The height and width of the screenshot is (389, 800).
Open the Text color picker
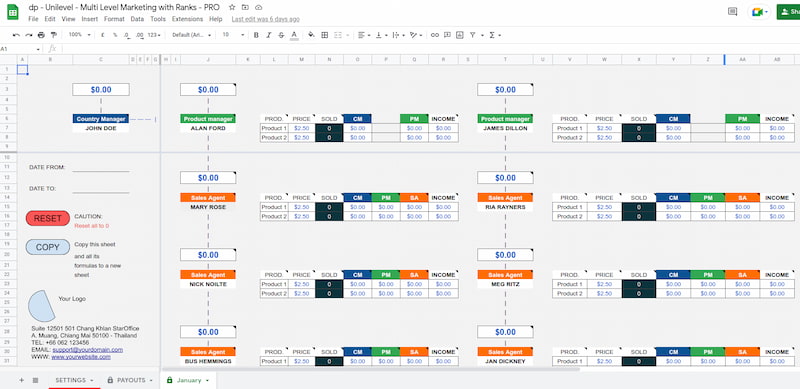[x=294, y=35]
